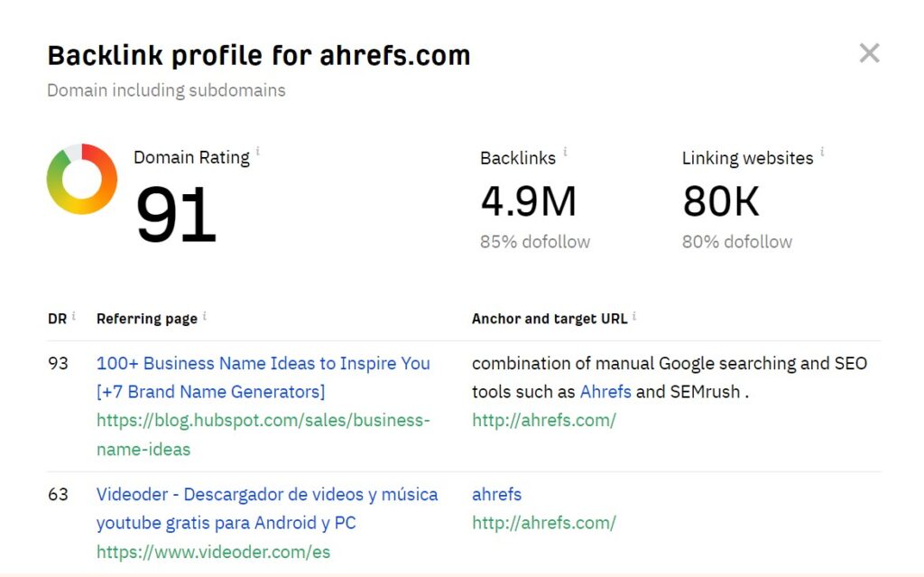Click the 'ahrefs' anchor text in the Videoder row
The width and height of the screenshot is (924, 577).
[497, 494]
